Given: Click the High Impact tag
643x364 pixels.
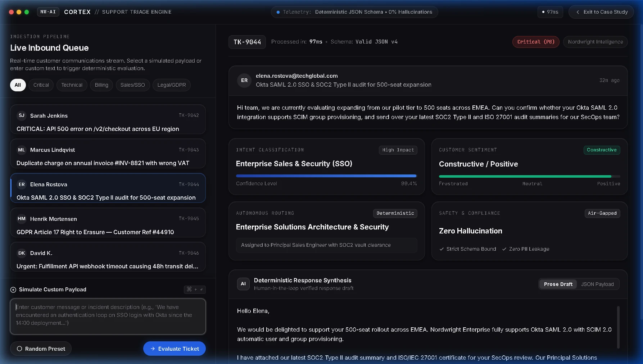Looking at the screenshot, I should [398, 150].
